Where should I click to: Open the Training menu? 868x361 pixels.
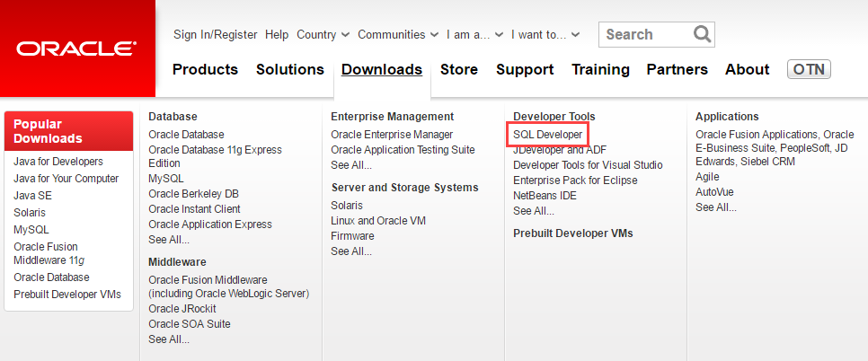click(600, 69)
